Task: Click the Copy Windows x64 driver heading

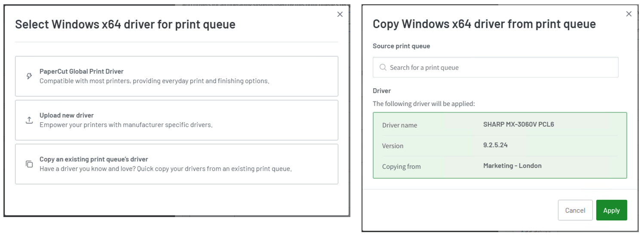Action: pyautogui.click(x=484, y=24)
